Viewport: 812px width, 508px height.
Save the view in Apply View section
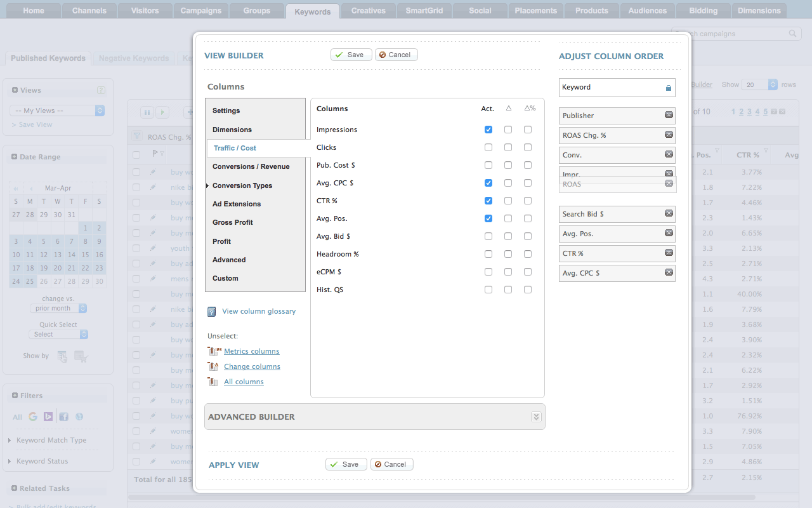click(346, 464)
